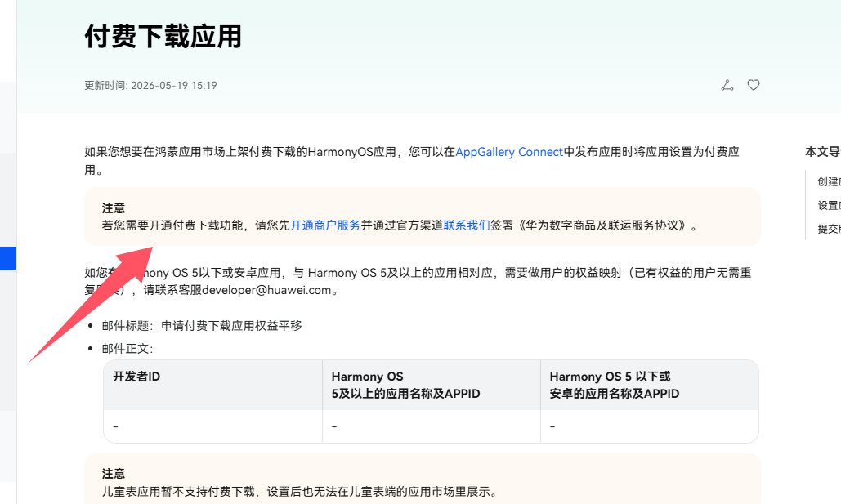Select the highlighted blue item in left sidebar

(x=8, y=258)
